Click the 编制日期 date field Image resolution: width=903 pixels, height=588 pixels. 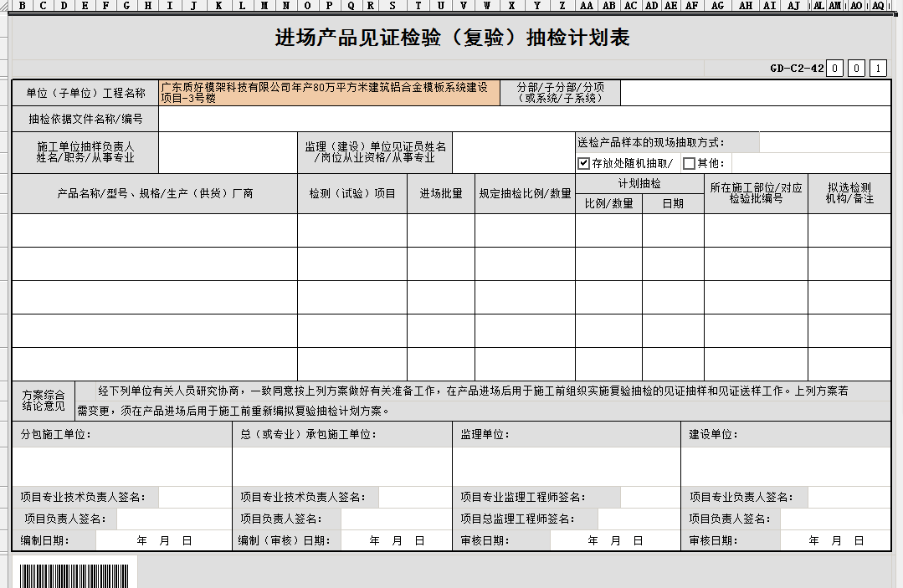163,541
